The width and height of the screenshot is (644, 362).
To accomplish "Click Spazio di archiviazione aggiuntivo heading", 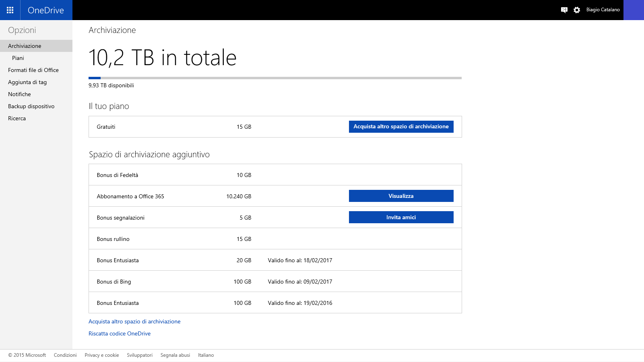I will coord(149,154).
